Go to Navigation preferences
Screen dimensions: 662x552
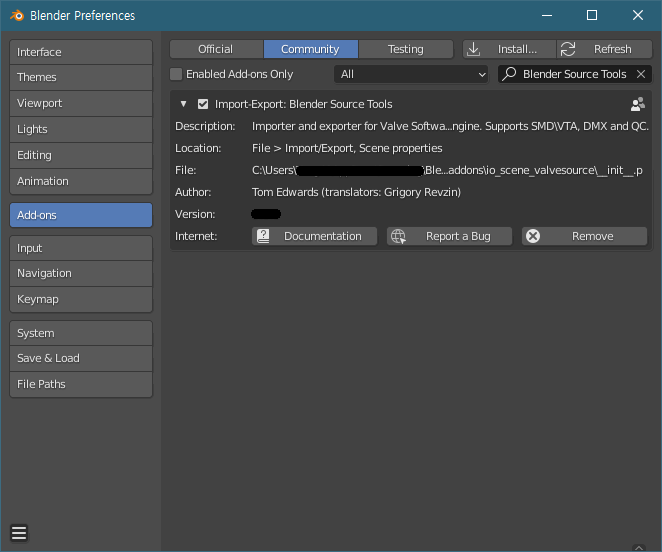pos(81,273)
